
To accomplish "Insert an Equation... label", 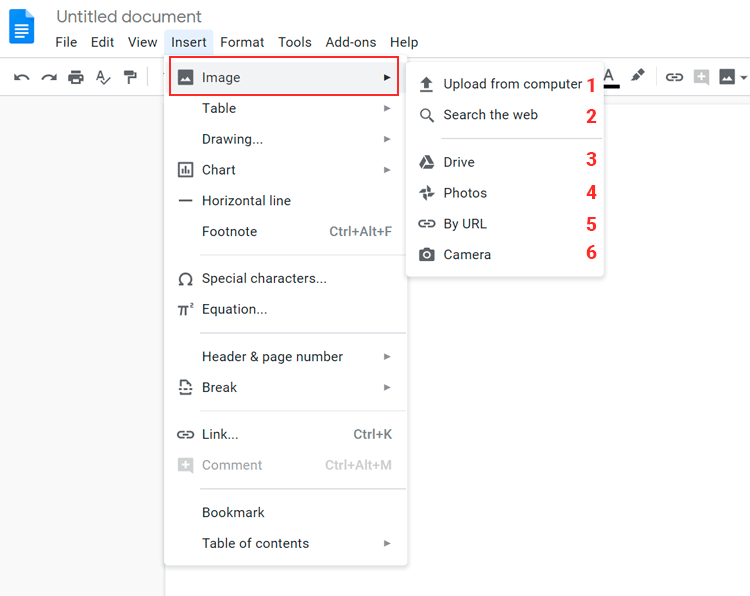I will click(234, 309).
